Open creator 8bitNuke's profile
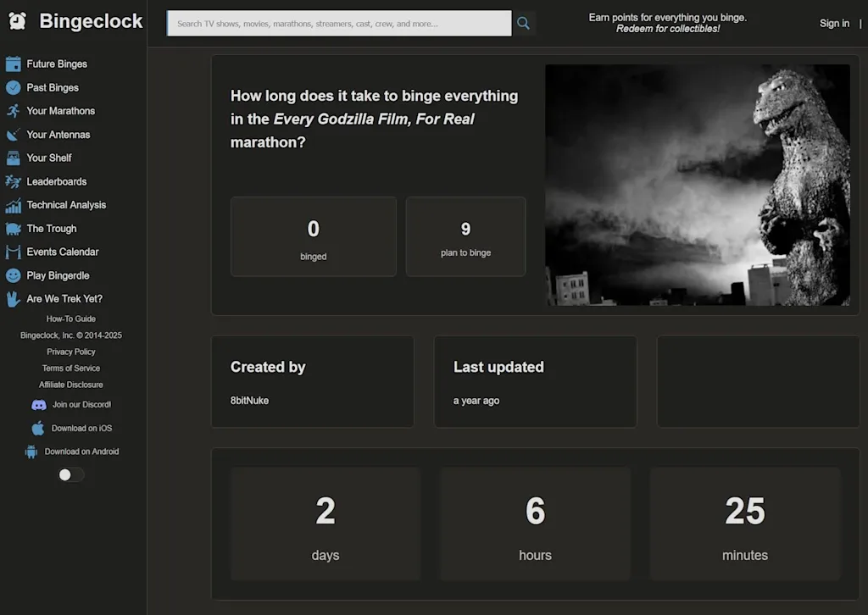 tap(250, 401)
